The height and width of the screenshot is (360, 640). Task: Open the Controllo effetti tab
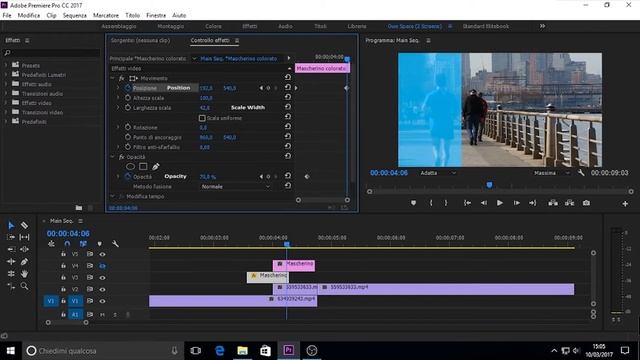point(210,40)
